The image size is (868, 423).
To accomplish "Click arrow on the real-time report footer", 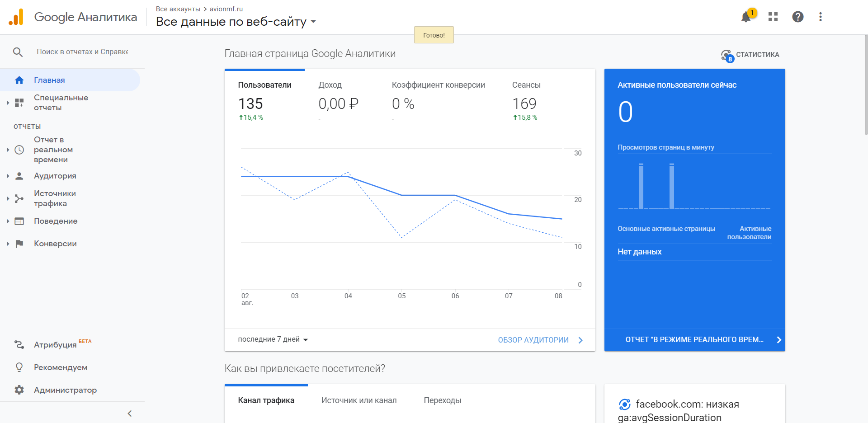I will (778, 340).
